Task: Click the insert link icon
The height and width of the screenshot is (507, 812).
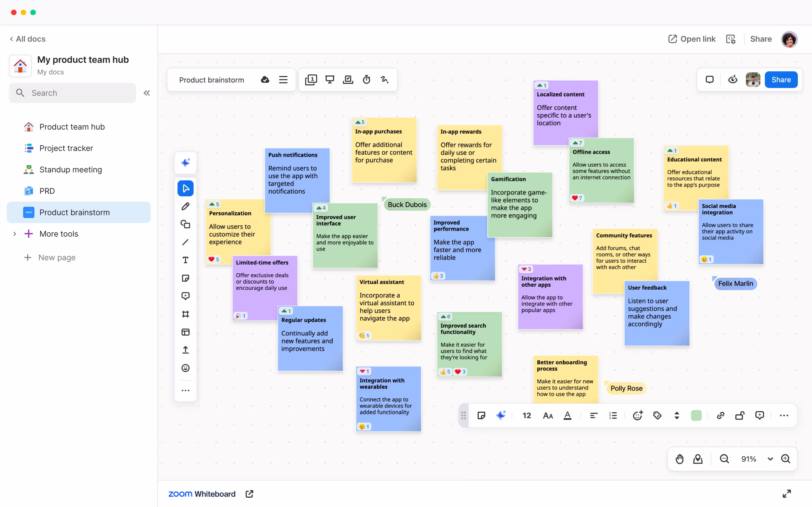Action: point(720,416)
